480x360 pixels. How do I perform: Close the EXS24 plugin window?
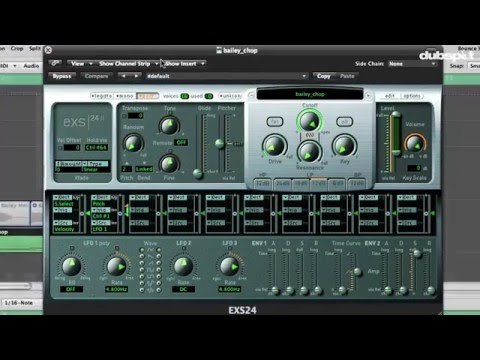[48, 50]
